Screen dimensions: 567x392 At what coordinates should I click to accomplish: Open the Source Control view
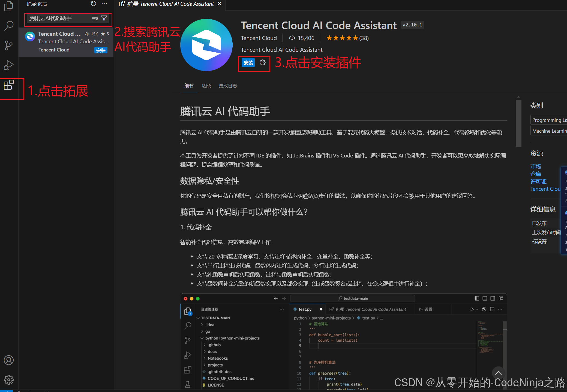pos(9,45)
